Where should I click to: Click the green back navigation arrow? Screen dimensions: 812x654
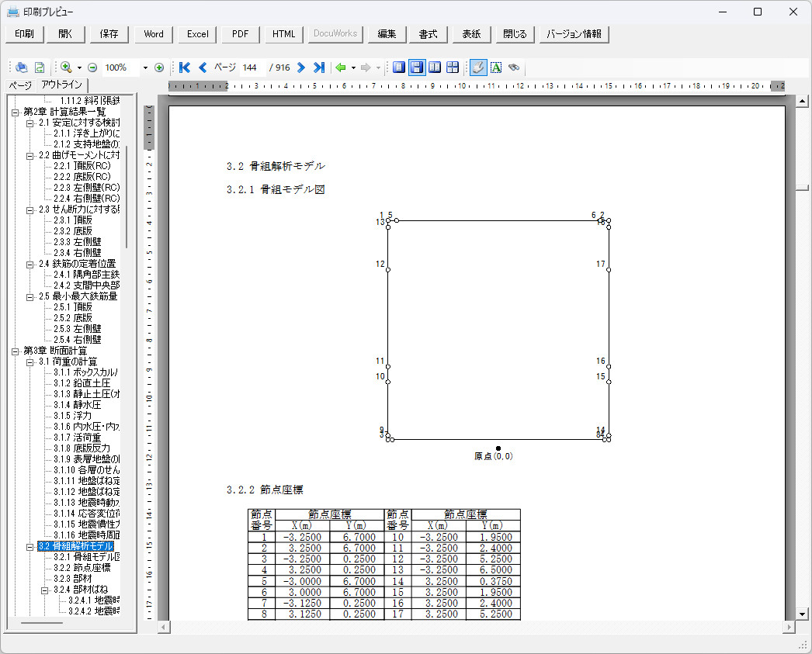[x=340, y=67]
